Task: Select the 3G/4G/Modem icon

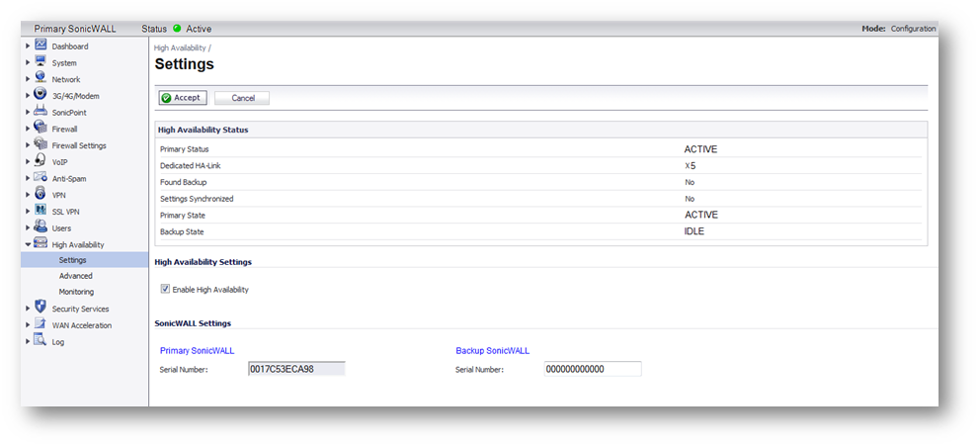Action: tap(41, 95)
